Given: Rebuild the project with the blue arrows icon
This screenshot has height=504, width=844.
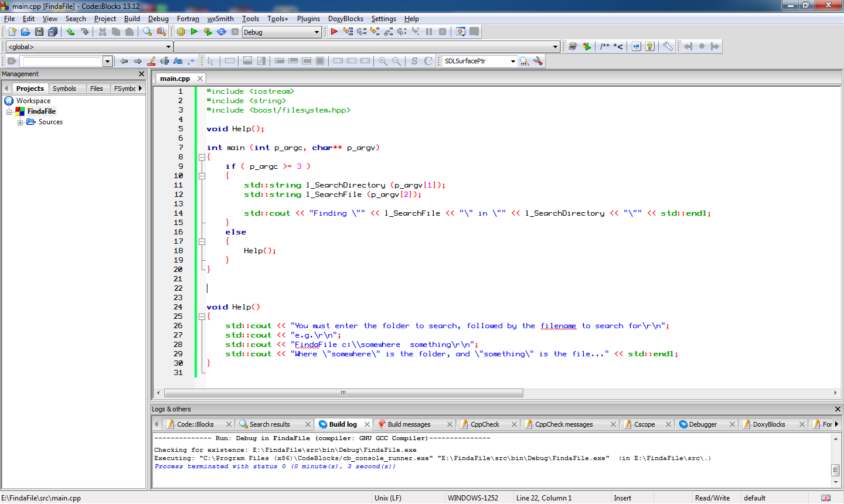Looking at the screenshot, I should 222,32.
